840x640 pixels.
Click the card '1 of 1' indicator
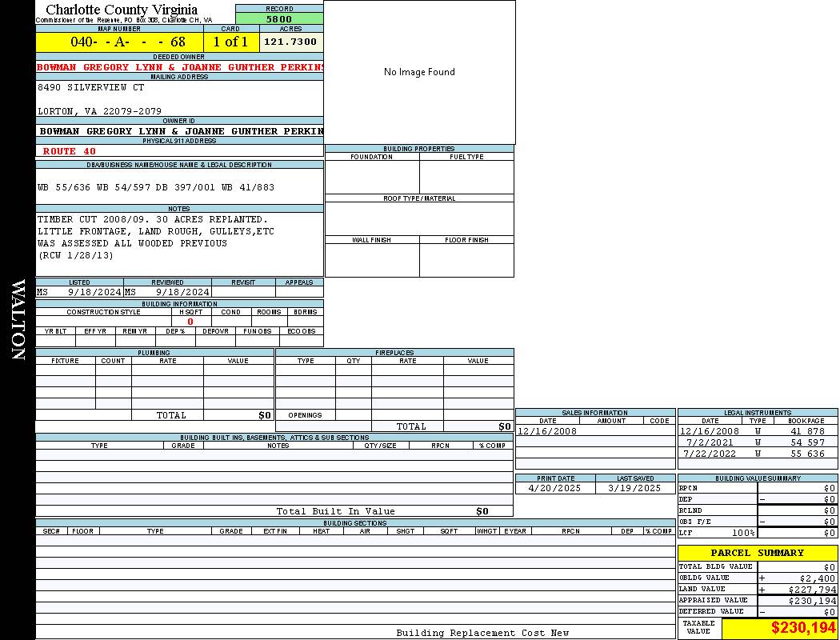point(230,42)
